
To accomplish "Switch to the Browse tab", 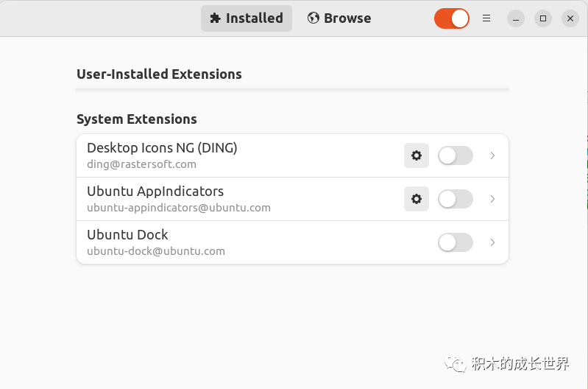I will click(x=339, y=18).
